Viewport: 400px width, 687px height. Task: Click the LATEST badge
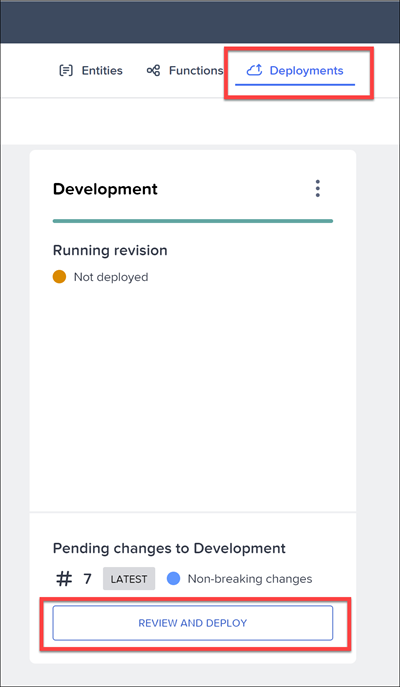click(129, 579)
